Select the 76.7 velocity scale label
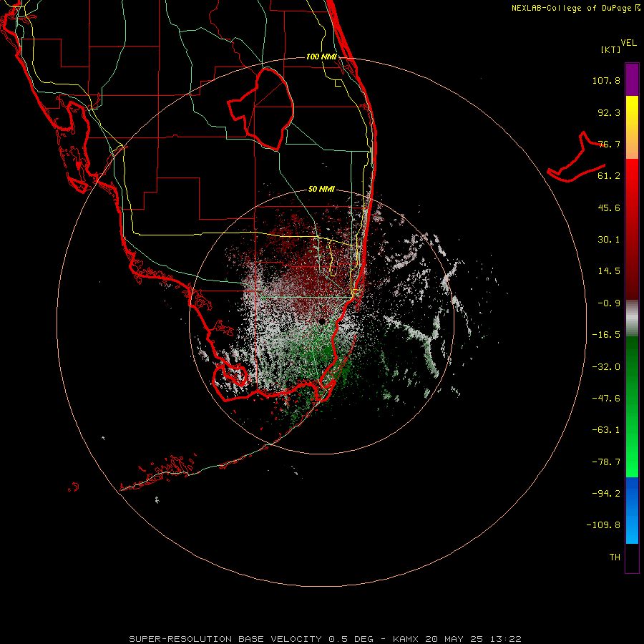Viewport: 644px width, 644px height. (609, 144)
